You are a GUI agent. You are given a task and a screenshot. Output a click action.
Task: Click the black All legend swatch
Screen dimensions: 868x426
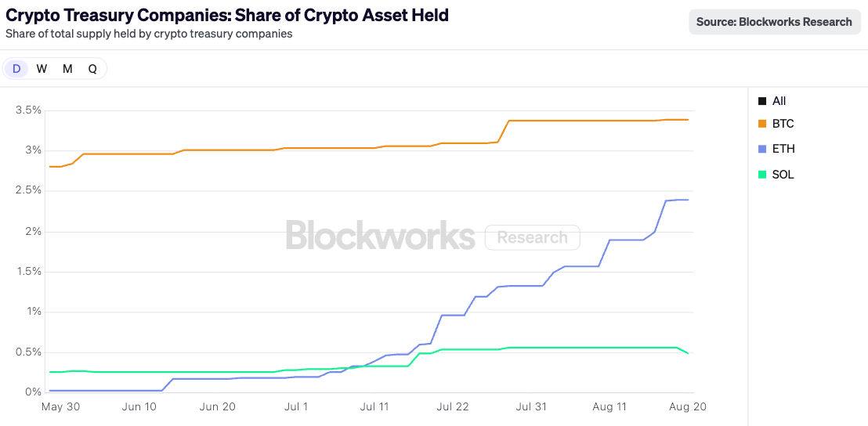[x=762, y=101]
